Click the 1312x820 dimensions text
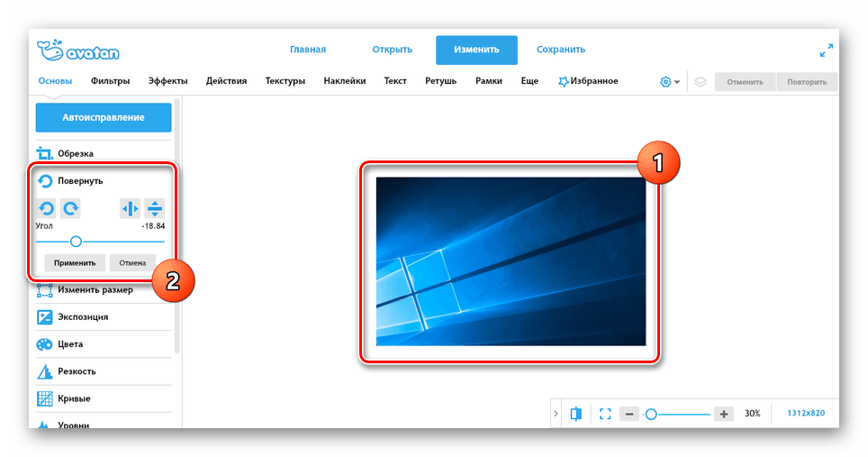 point(806,413)
